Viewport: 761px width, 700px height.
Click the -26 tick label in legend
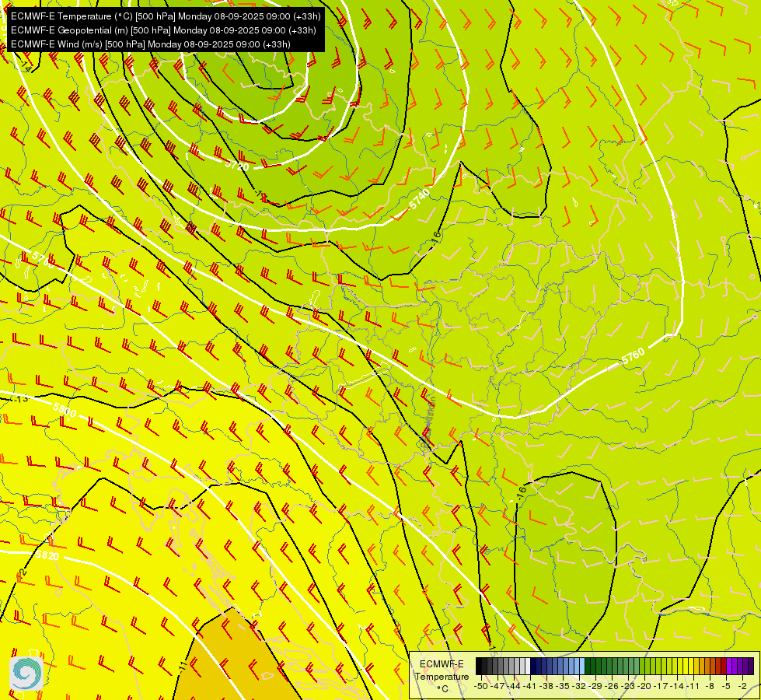(612, 687)
